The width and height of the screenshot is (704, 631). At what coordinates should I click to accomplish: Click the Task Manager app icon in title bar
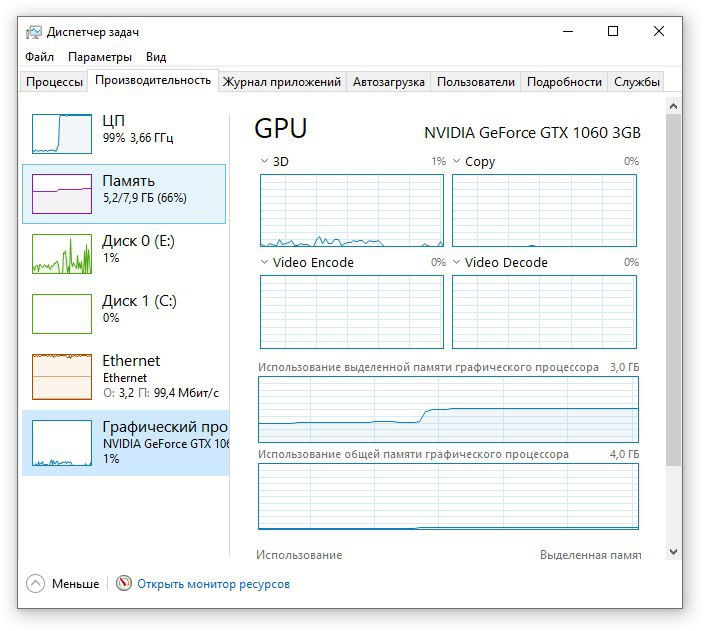(34, 32)
